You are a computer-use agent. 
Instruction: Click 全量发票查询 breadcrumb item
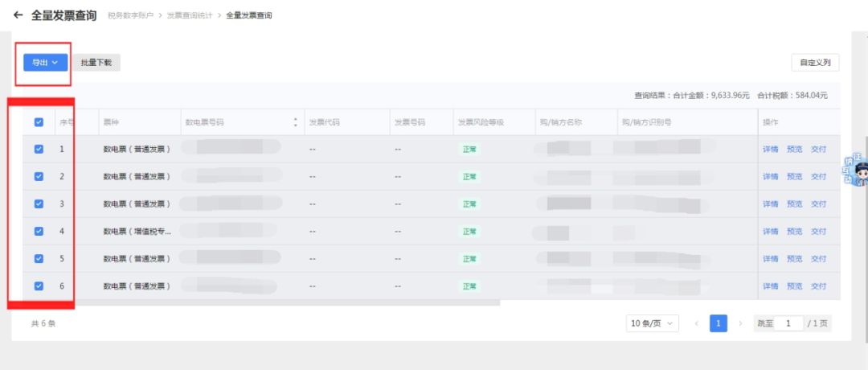point(248,15)
